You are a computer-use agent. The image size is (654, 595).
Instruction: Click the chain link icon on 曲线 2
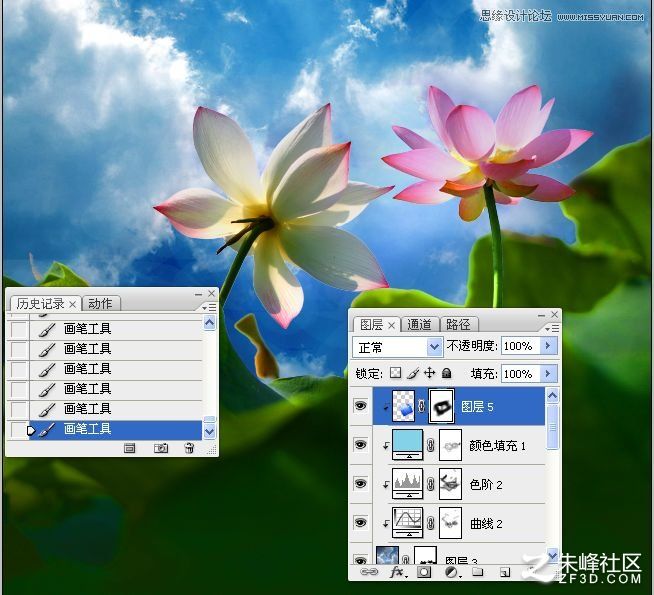431,523
